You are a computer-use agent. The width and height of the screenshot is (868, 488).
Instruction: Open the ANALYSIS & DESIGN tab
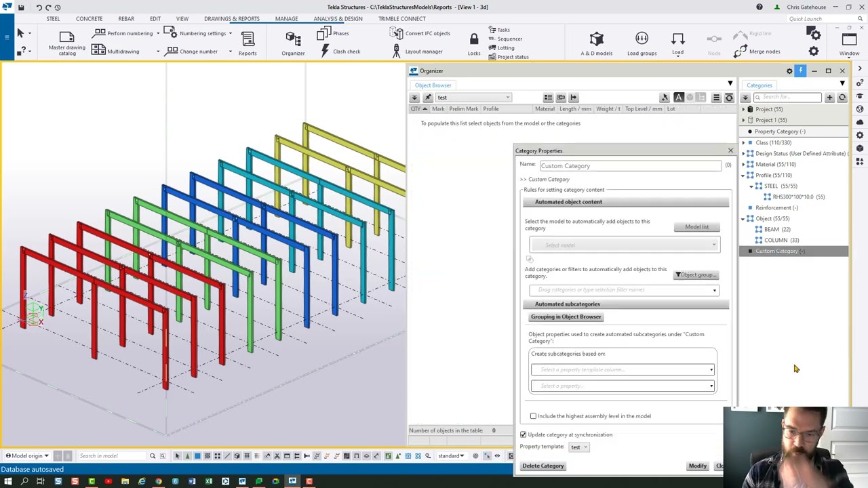[x=338, y=19]
